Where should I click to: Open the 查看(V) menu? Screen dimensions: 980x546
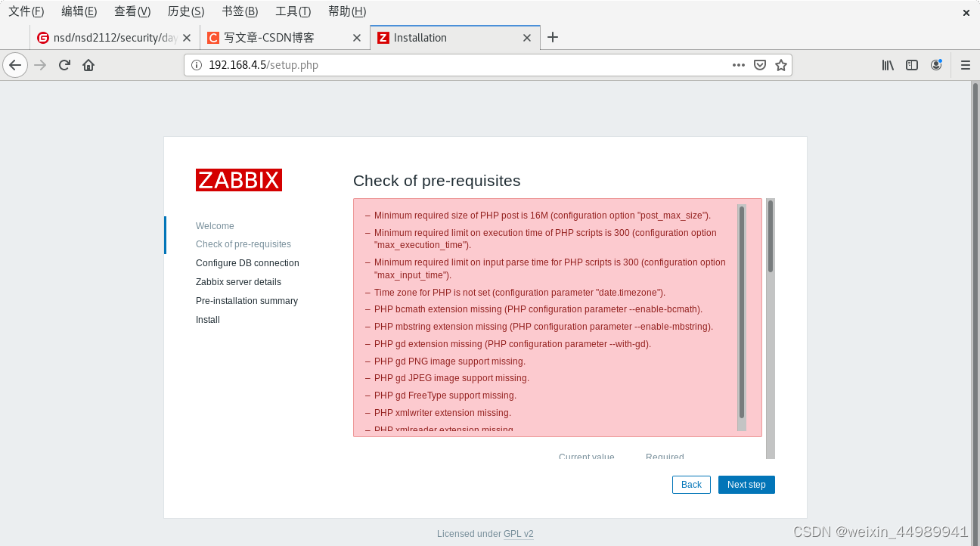[x=132, y=11]
